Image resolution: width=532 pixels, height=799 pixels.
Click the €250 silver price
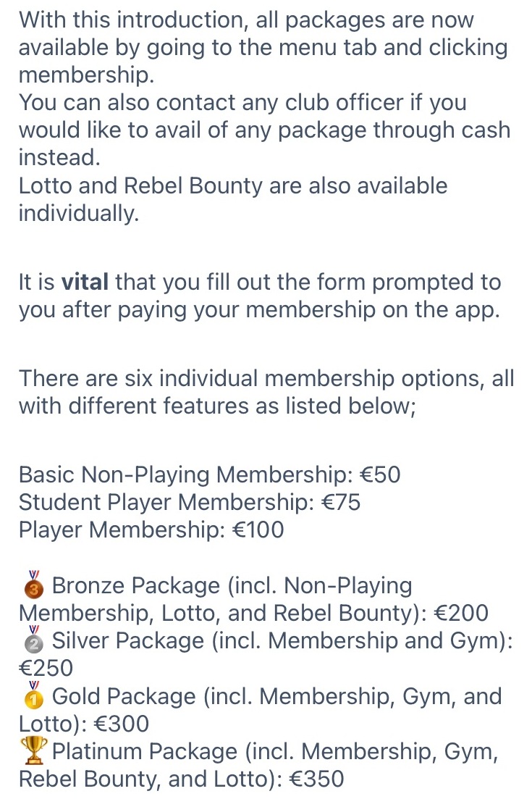46,668
